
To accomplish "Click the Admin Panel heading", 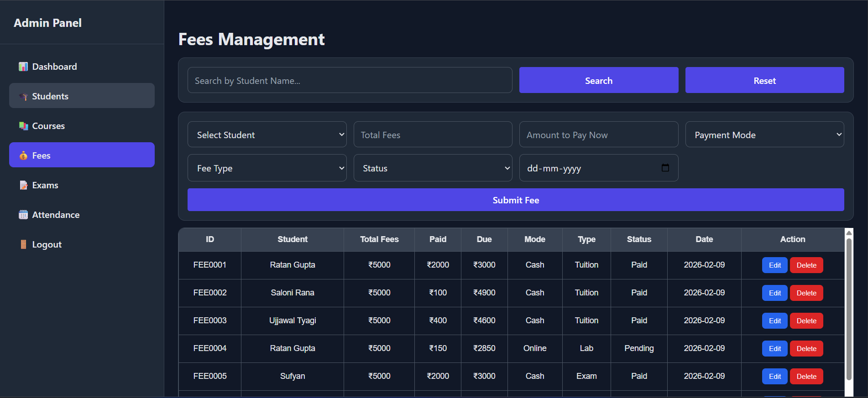I will tap(47, 23).
